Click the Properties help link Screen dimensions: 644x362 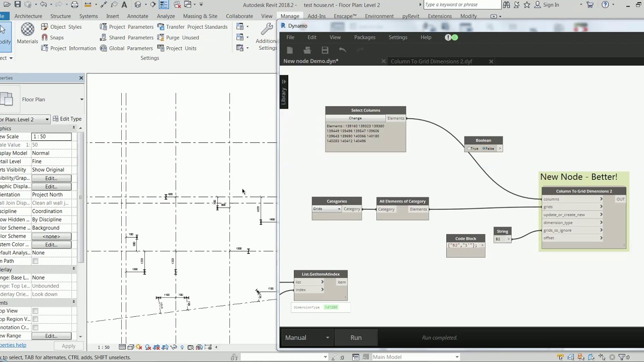pyautogui.click(x=12, y=345)
